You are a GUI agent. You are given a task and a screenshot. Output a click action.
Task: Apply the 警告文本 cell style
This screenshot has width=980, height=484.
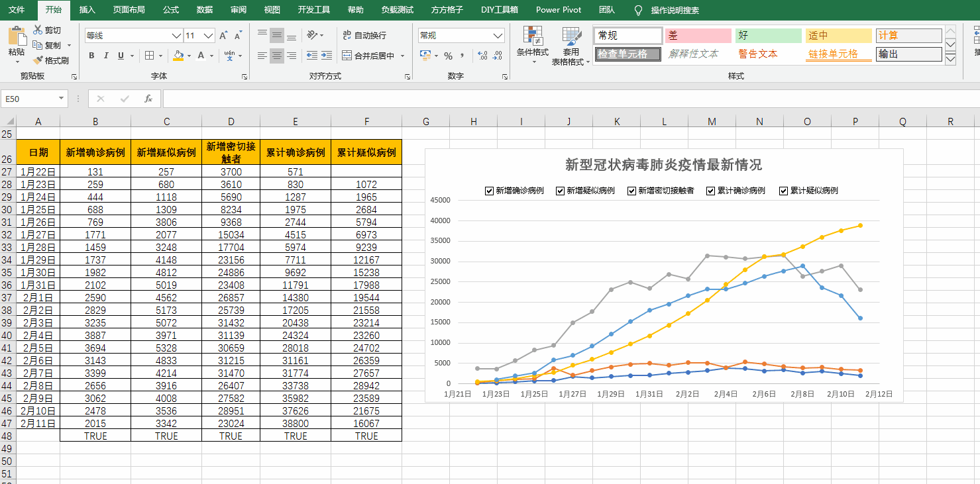[769, 54]
